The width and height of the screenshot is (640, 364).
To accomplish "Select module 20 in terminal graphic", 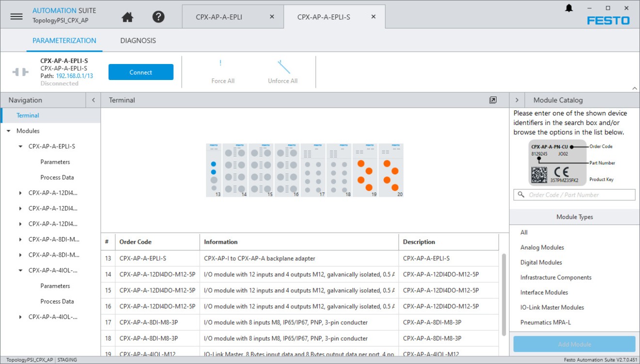I will 391,170.
